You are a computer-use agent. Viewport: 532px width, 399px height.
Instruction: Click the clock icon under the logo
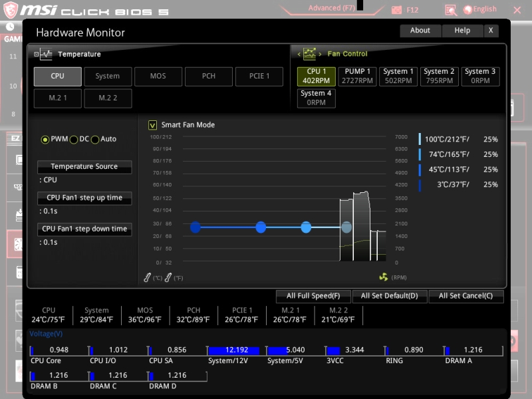[x=10, y=27]
